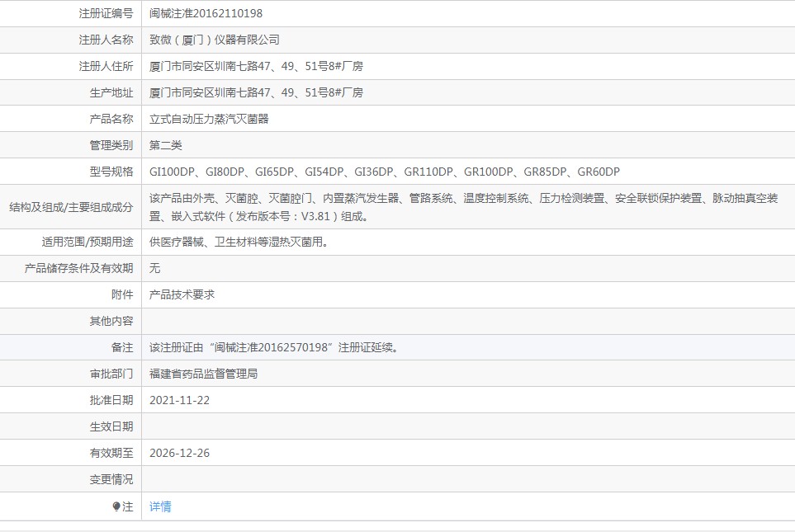Click the 注册人住所 label
Image resolution: width=795 pixels, height=532 pixels.
pyautogui.click(x=106, y=66)
